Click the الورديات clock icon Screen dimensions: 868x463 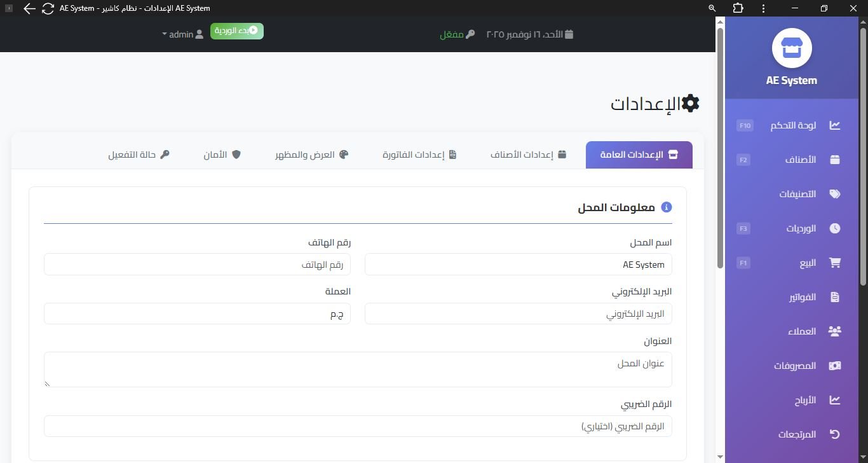(x=834, y=228)
